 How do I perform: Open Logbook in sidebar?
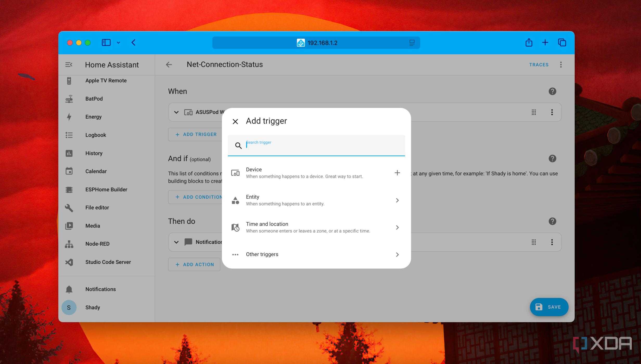(107, 135)
